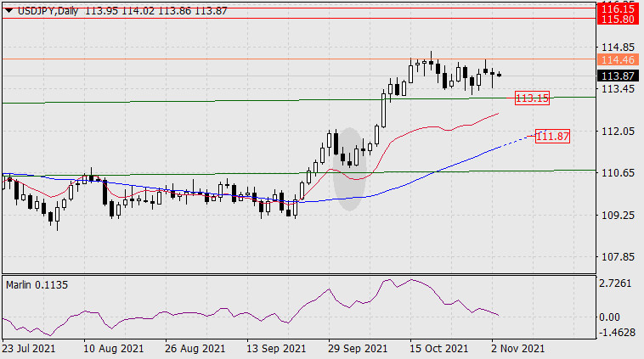This screenshot has height=359, width=644.
Task: Click the 23 Jul 2021 date label
Action: pos(29,349)
